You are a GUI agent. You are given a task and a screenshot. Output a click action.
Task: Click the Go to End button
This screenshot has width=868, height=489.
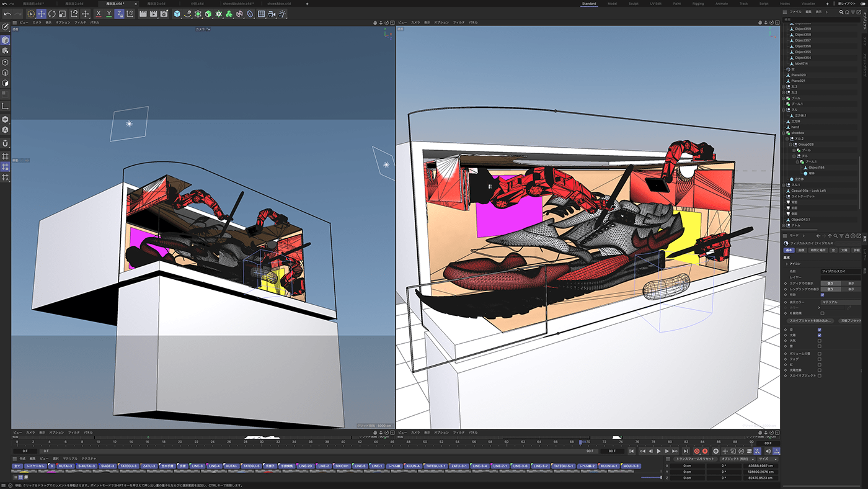(x=686, y=451)
